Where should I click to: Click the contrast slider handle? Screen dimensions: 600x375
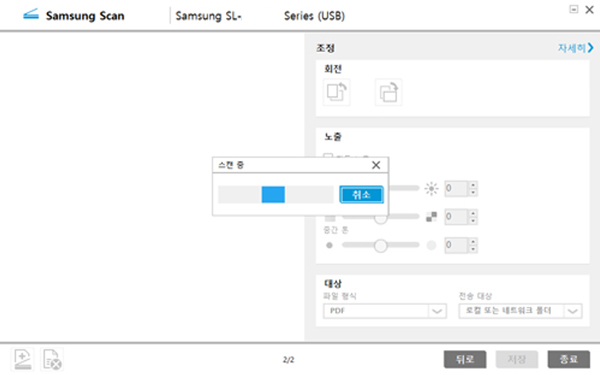(x=380, y=219)
